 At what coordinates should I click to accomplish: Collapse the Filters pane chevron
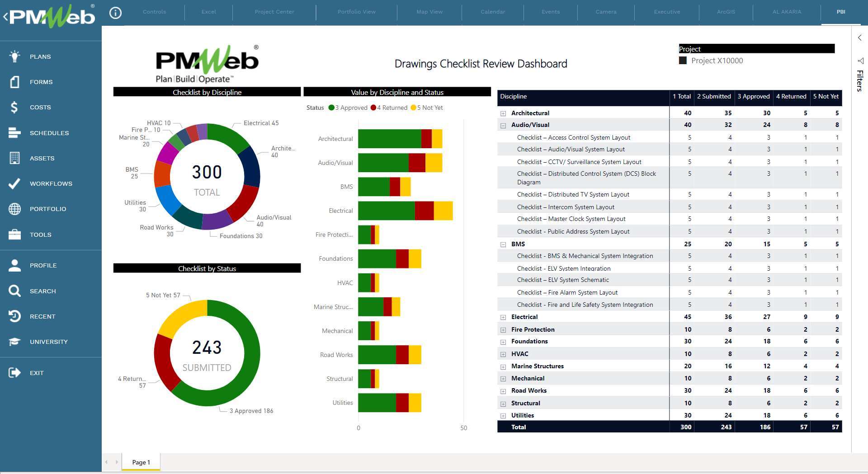click(859, 38)
